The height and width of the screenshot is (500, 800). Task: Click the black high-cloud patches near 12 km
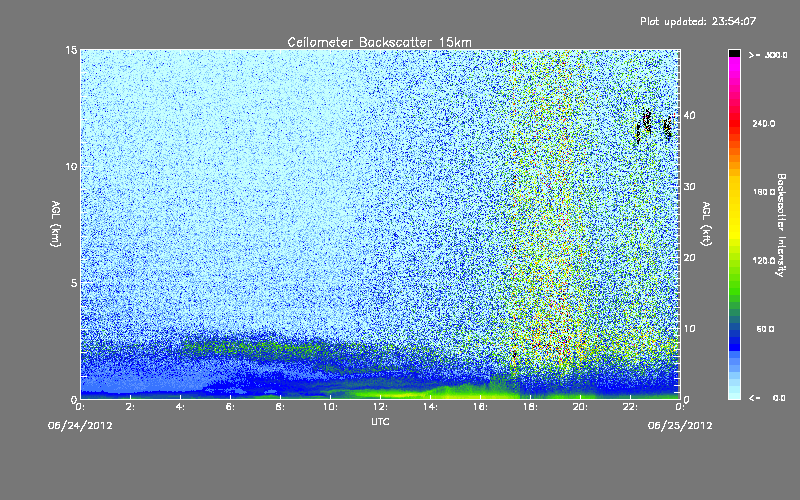point(654,126)
